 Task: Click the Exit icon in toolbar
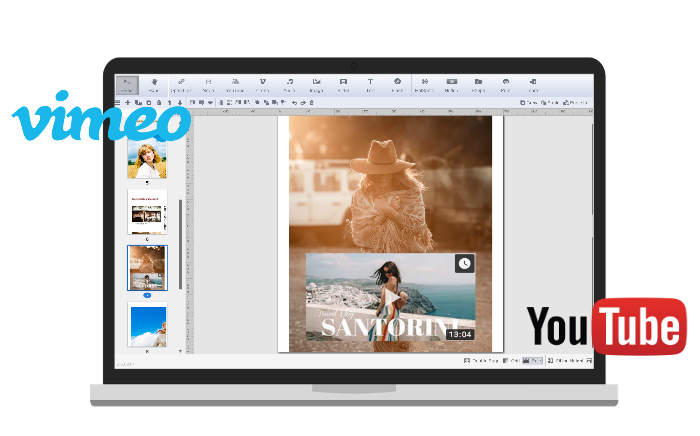coord(532,84)
